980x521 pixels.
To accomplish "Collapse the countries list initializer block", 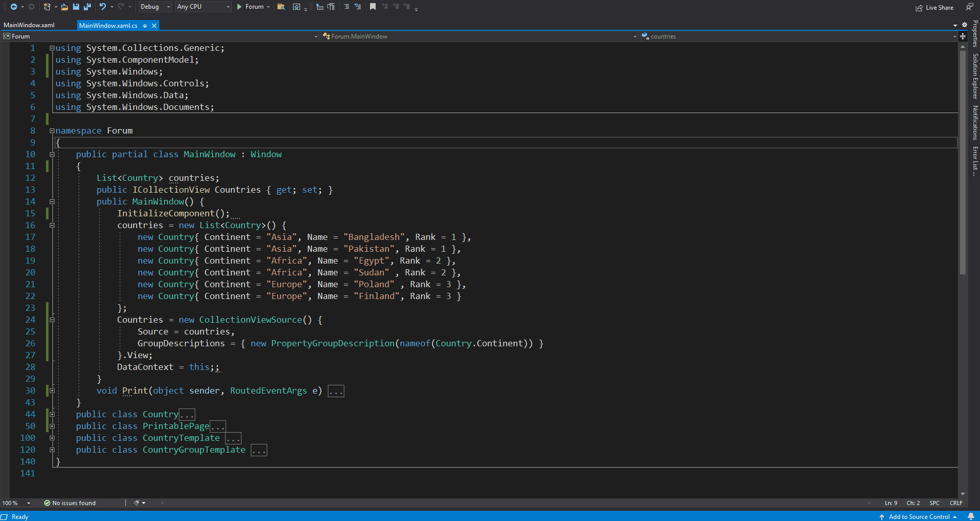I will pos(52,225).
